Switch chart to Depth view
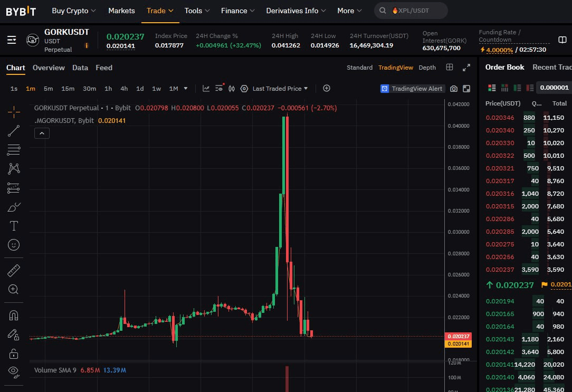Image resolution: width=572 pixels, height=392 pixels. coord(427,68)
